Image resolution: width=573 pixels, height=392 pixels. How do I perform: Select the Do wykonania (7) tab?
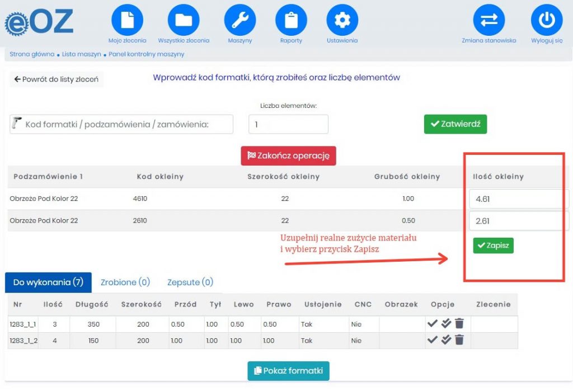[x=48, y=282]
